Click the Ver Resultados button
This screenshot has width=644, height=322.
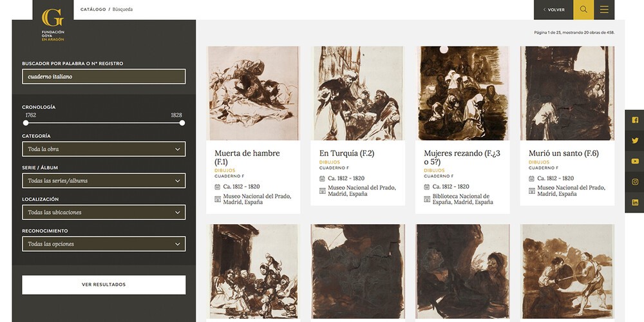(104, 285)
